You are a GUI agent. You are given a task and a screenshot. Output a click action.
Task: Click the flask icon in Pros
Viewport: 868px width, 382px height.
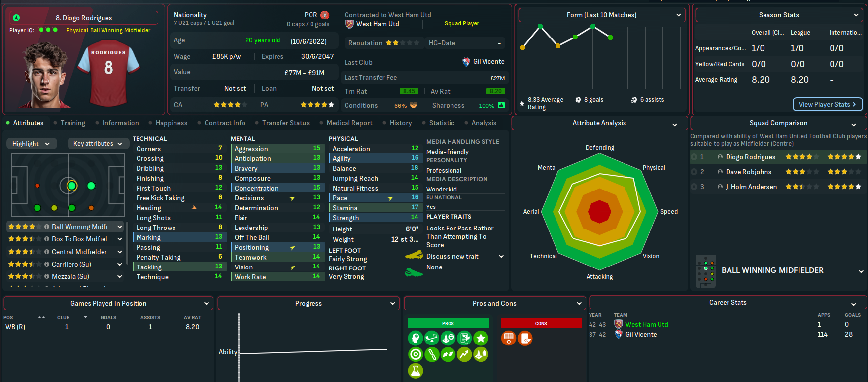416,370
